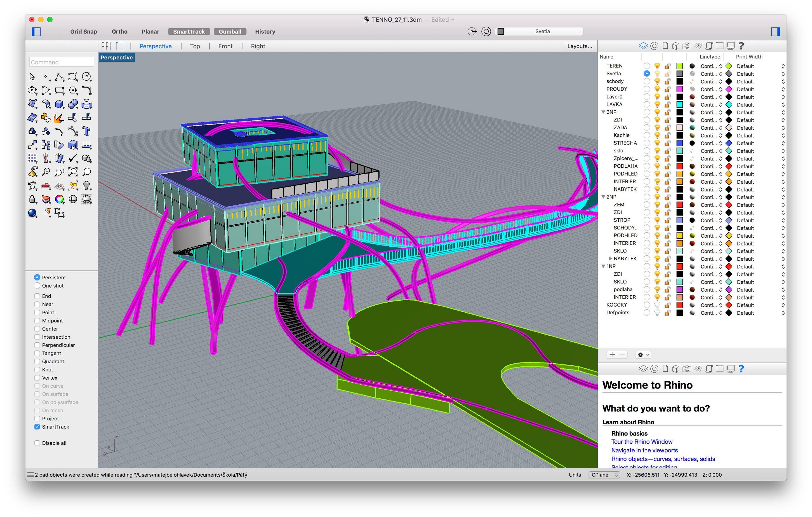
Task: Click the check mark Analyze tool
Action: (73, 158)
